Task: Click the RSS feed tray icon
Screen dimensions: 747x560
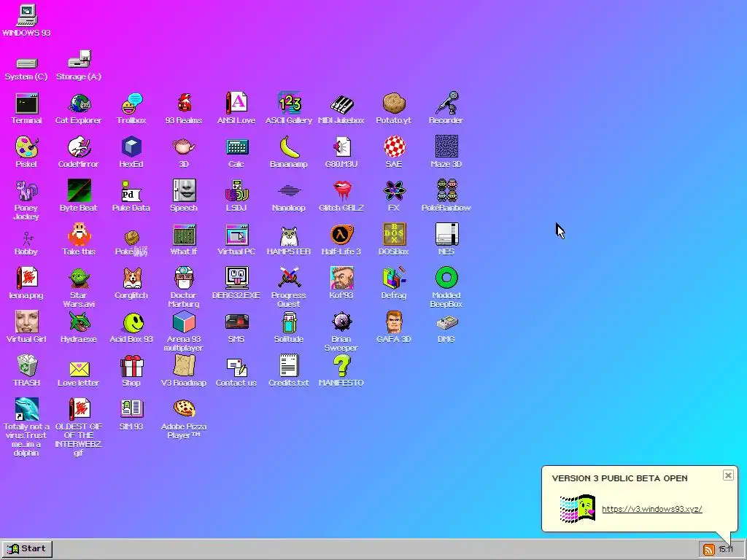Action: click(x=709, y=550)
